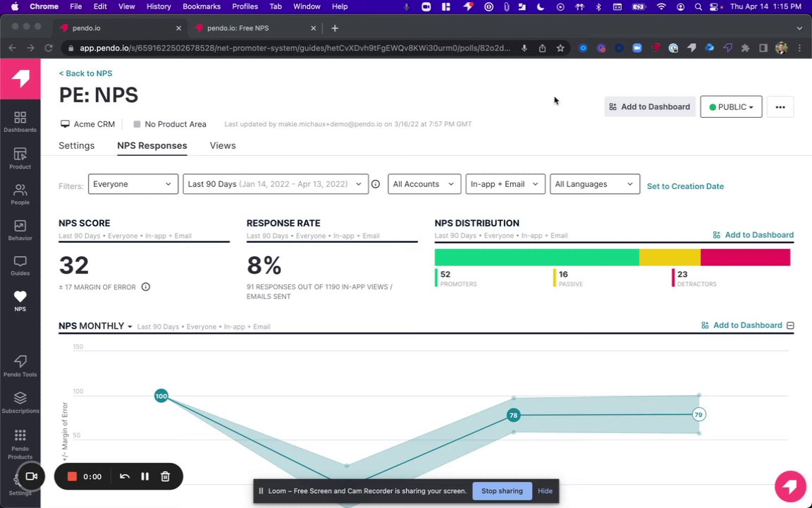The height and width of the screenshot is (508, 812).
Task: Add NPS Distribution to Dashboard
Action: pyautogui.click(x=753, y=235)
